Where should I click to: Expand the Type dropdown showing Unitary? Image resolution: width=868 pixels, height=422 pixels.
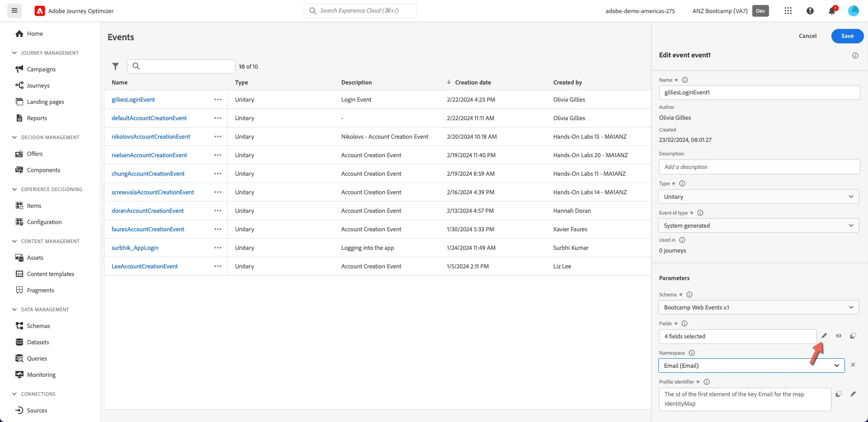[x=759, y=197]
